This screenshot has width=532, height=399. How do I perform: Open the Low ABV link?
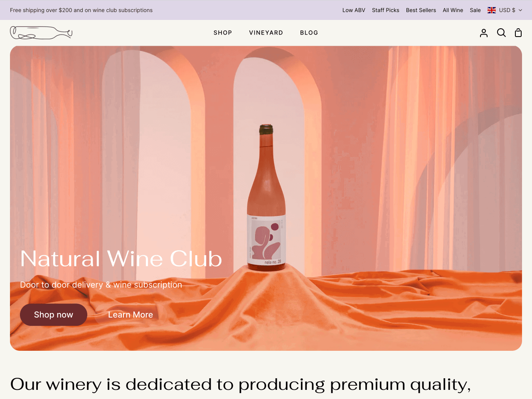354,10
